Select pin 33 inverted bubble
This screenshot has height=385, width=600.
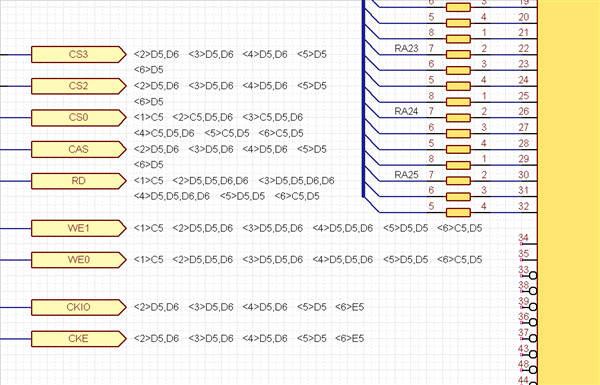533,276
